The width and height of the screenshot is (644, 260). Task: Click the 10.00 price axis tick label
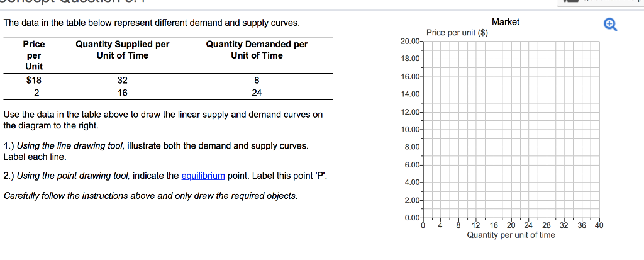410,130
